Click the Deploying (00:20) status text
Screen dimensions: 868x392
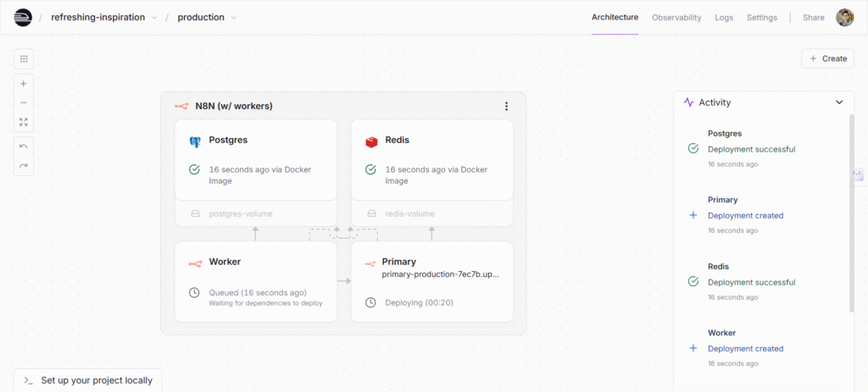click(x=420, y=303)
